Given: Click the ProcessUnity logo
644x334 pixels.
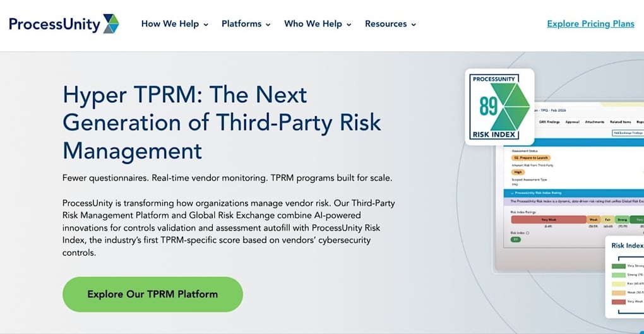Looking at the screenshot, I should point(64,24).
